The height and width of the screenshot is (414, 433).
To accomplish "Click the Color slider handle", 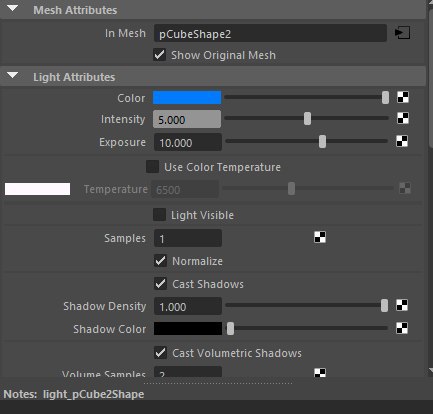I will 385,97.
